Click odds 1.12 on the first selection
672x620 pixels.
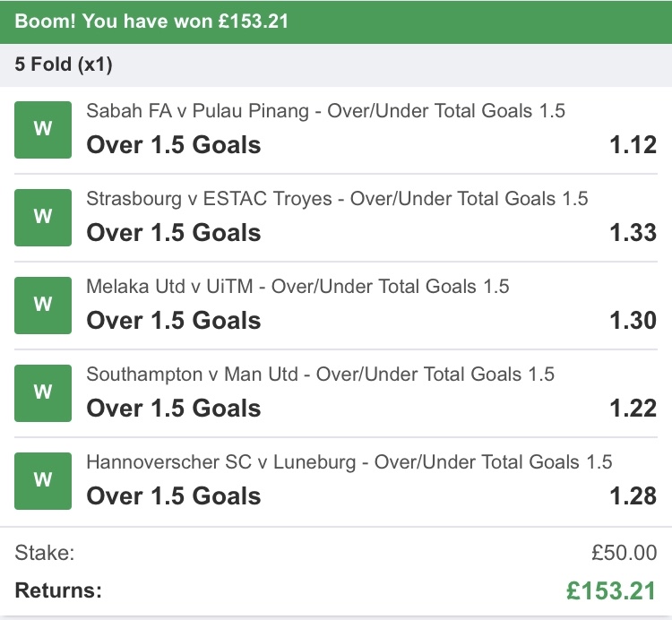[x=633, y=145]
